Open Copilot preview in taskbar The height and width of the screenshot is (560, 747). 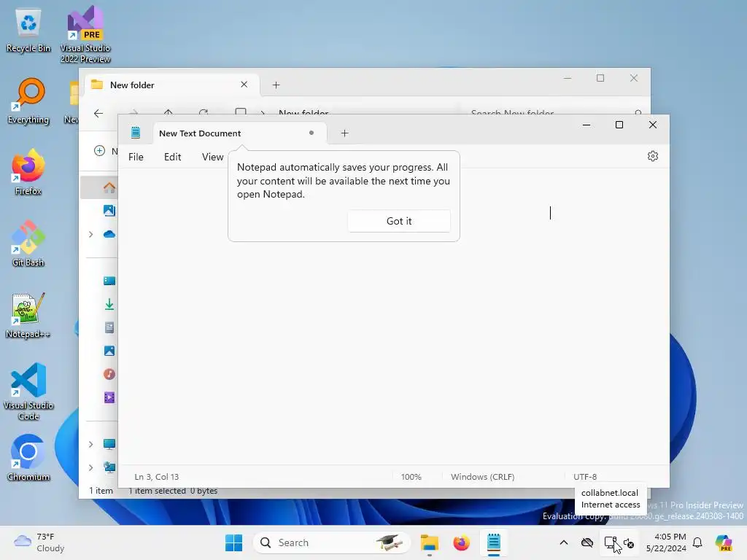point(724,542)
